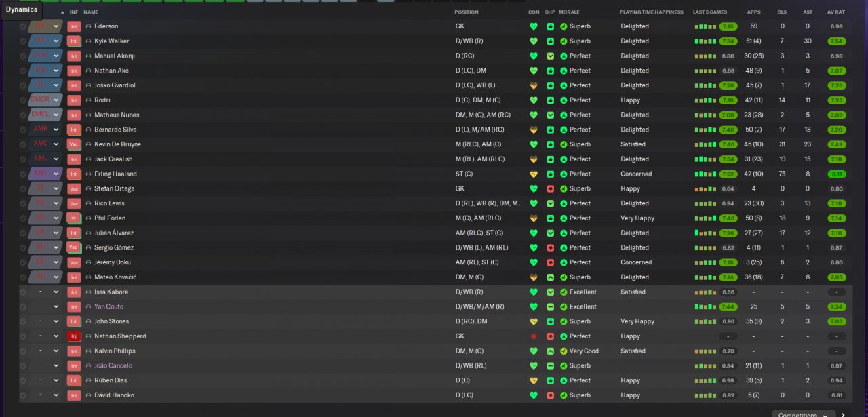Click the red condition icon for Nathan Shepperd
The image size is (868, 417).
point(534,336)
